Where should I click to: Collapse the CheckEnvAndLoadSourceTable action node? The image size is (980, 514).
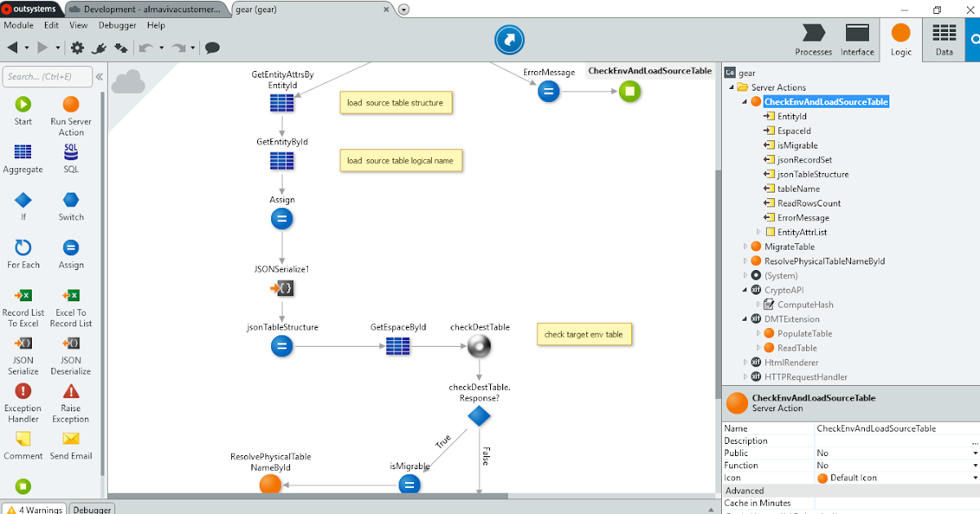click(745, 101)
